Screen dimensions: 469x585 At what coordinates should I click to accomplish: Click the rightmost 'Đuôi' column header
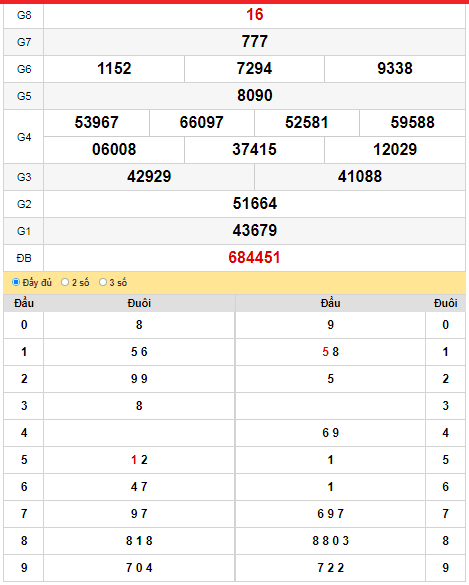click(445, 303)
